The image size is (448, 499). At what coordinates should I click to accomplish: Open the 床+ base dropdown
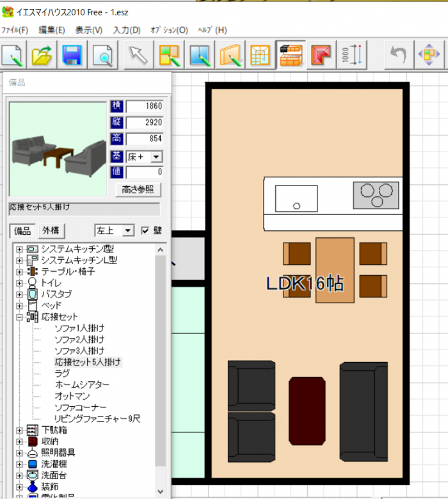coord(156,157)
